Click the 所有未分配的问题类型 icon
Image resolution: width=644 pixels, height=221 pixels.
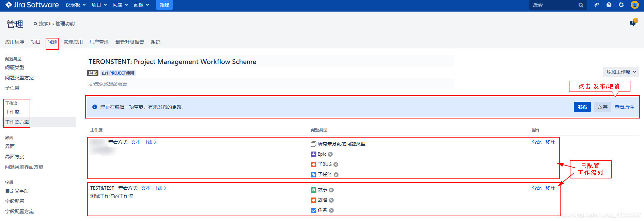(314, 144)
